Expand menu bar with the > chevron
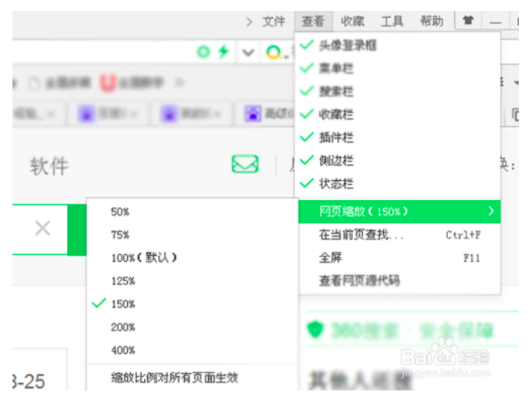Image resolution: width=532 pixels, height=413 pixels. tap(249, 22)
